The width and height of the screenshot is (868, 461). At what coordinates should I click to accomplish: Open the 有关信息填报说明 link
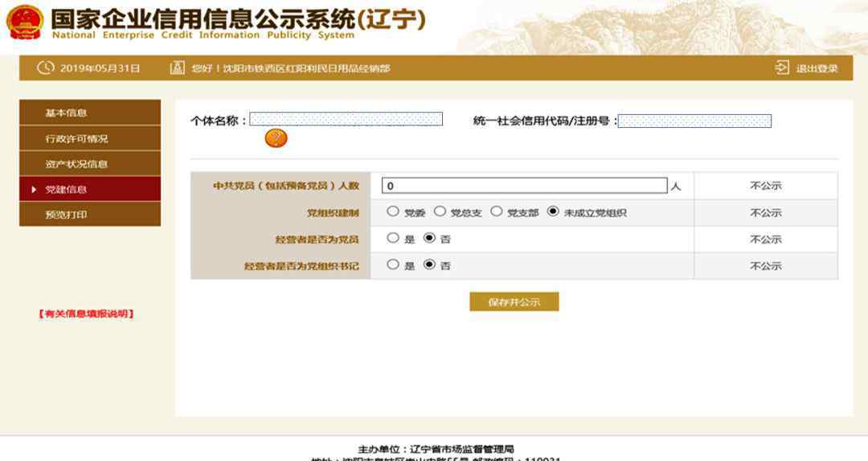pos(86,314)
